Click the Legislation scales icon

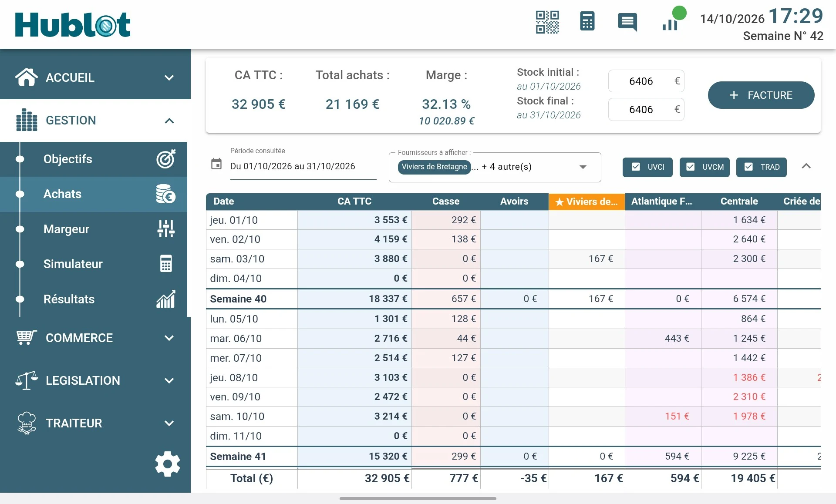(27, 380)
